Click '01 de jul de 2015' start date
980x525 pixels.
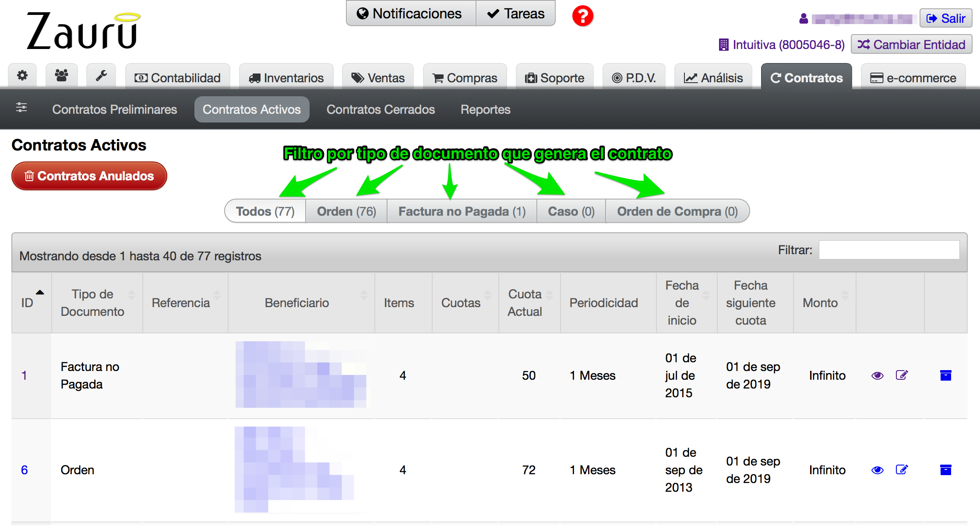point(680,375)
